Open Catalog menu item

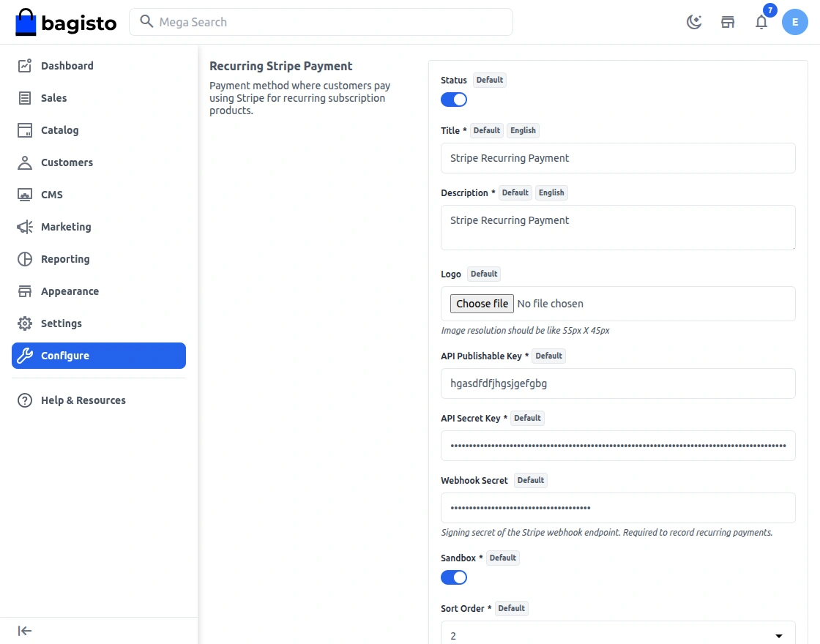pos(99,130)
